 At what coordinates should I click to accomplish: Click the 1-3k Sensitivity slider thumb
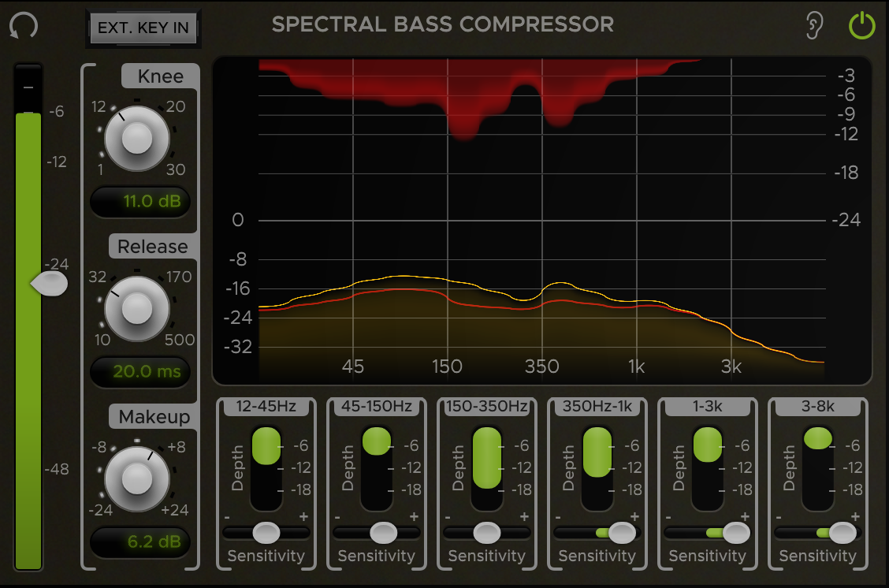(x=736, y=533)
